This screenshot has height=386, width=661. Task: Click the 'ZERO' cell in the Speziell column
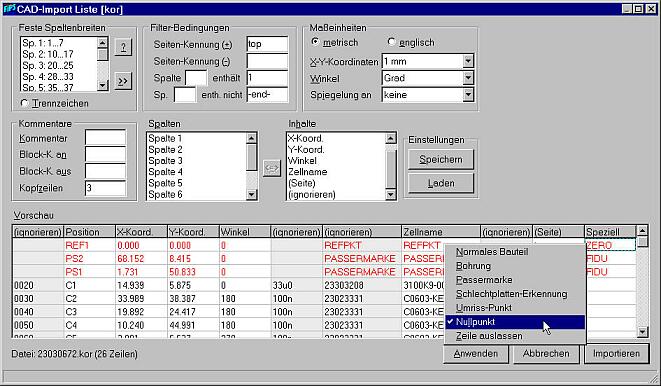click(x=610, y=245)
